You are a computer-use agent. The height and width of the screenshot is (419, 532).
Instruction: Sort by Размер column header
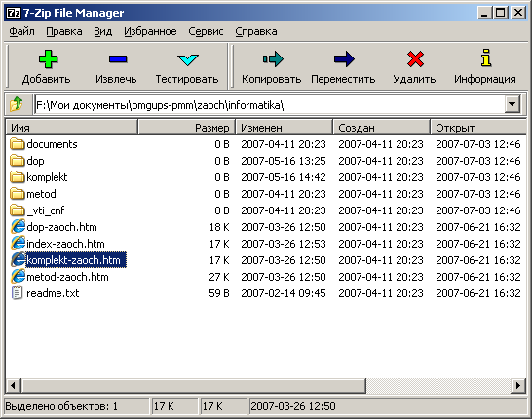pyautogui.click(x=187, y=128)
